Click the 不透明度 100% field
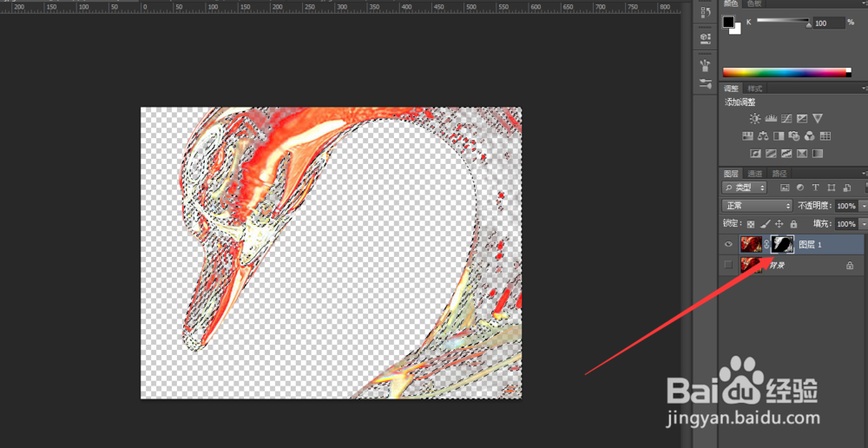868x448 pixels. point(845,206)
